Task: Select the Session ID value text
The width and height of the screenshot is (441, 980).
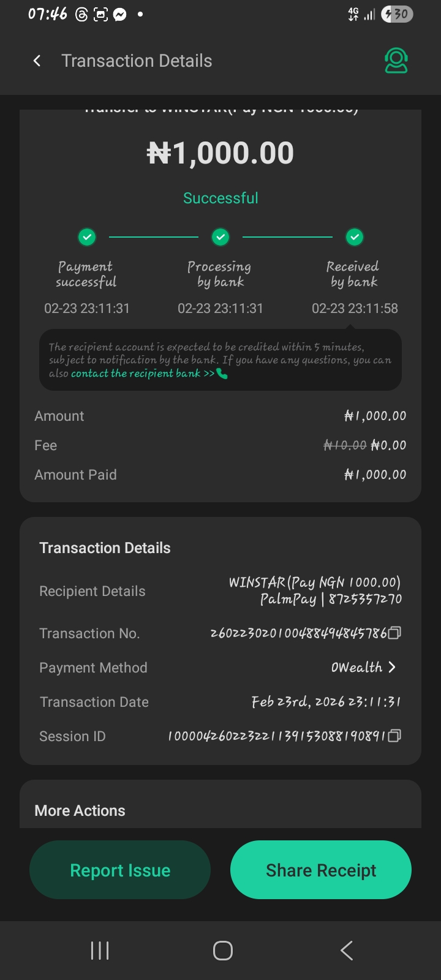Action: [x=277, y=736]
